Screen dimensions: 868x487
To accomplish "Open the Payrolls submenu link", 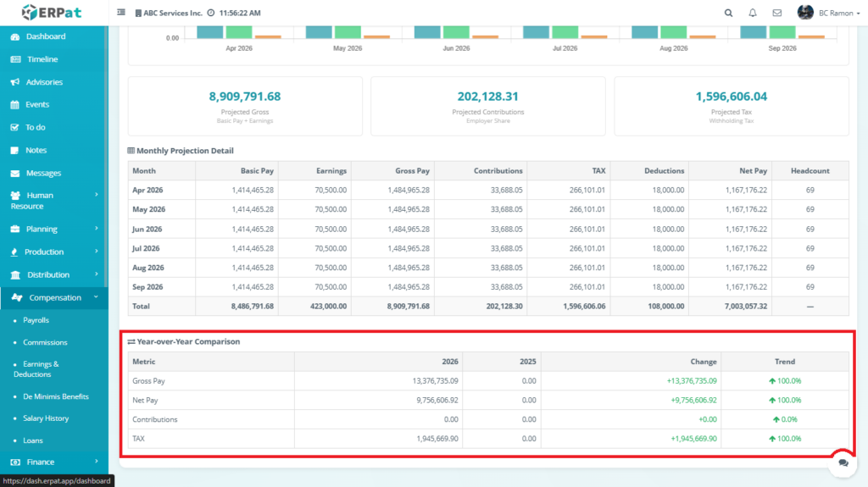I will click(36, 320).
